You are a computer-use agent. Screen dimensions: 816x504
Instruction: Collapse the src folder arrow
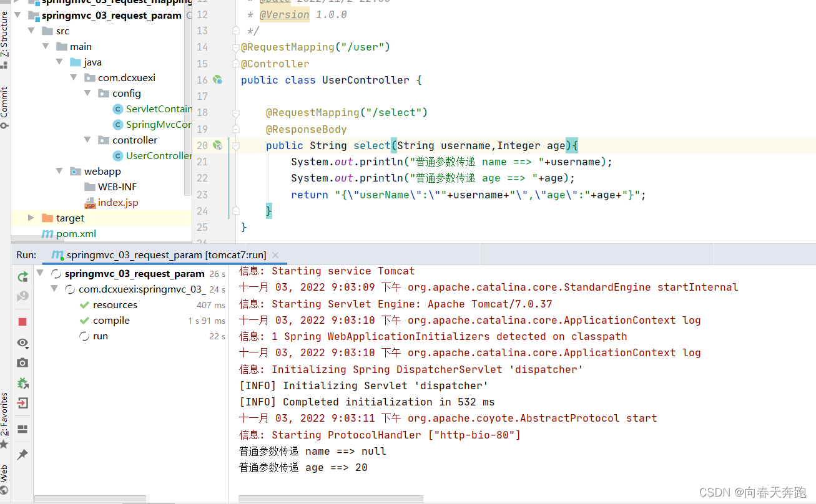[x=31, y=31]
